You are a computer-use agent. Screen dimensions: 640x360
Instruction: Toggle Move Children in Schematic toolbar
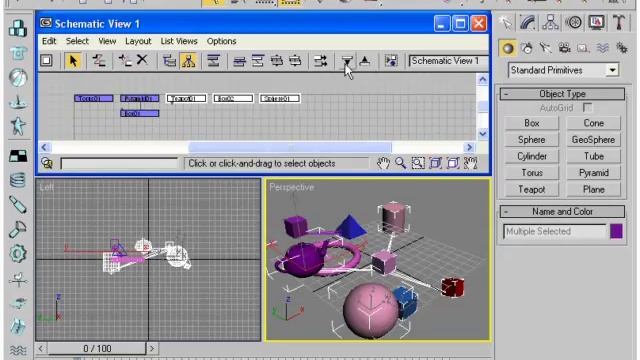click(320, 61)
